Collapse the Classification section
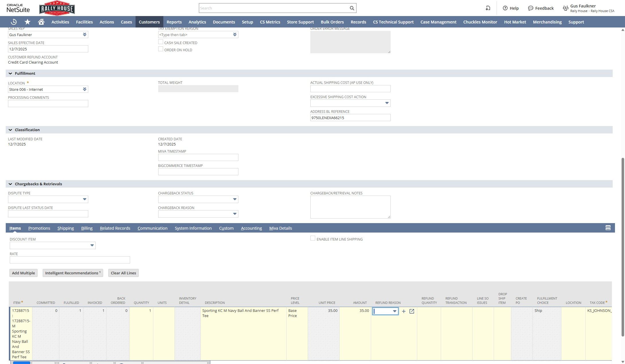Image resolution: width=625 pixels, height=364 pixels. (x=10, y=130)
